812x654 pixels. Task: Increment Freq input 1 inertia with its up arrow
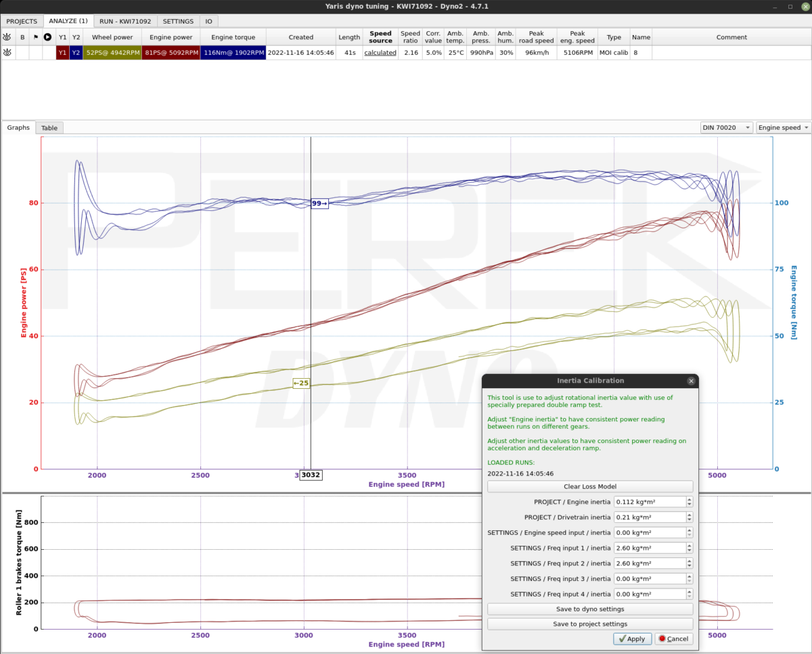point(689,545)
